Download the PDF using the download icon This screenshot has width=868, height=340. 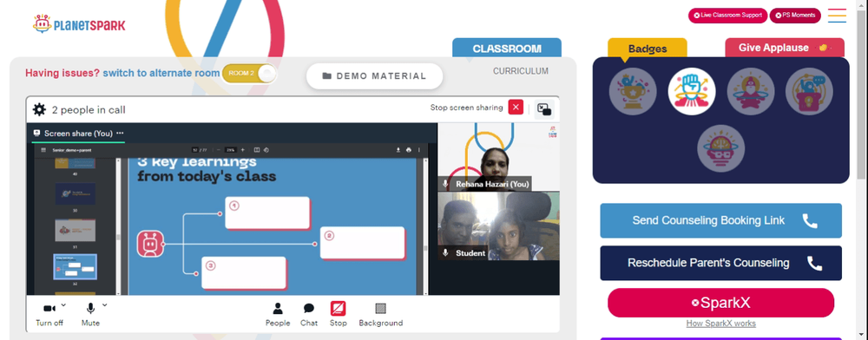(398, 150)
